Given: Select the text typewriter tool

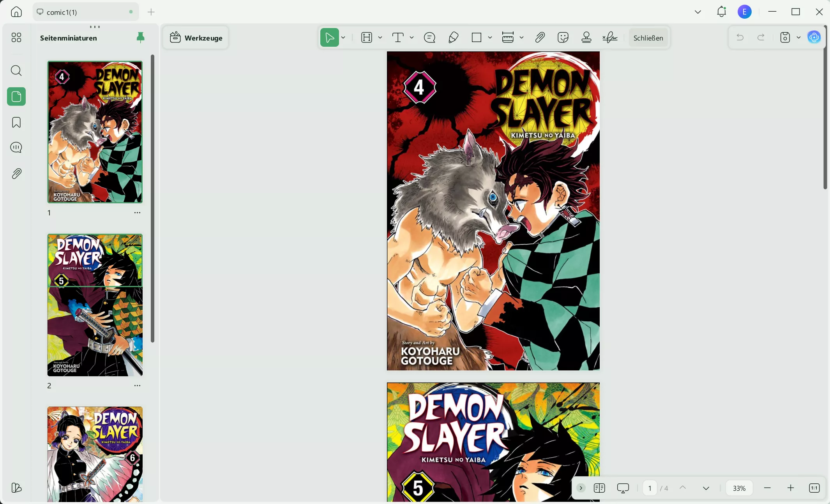Looking at the screenshot, I should coord(398,37).
